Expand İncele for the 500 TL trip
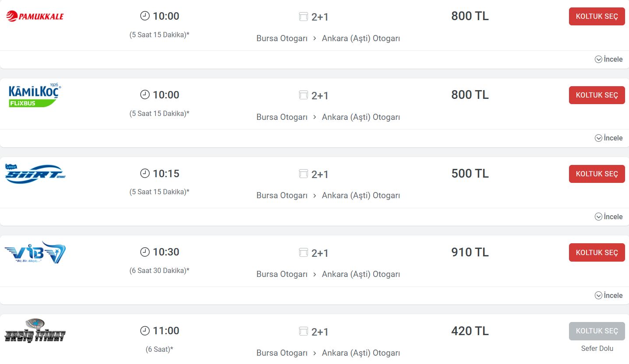The width and height of the screenshot is (629, 364). pyautogui.click(x=608, y=217)
